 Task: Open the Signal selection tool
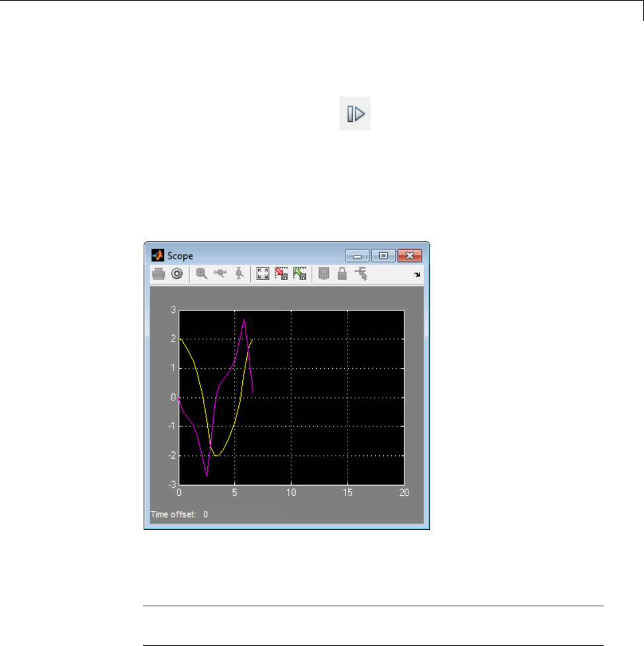pos(361,273)
